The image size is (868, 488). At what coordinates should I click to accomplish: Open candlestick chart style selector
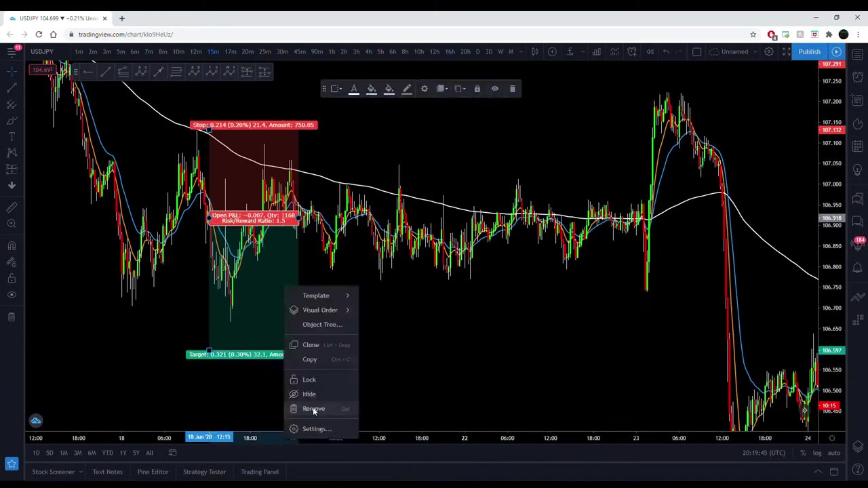[534, 52]
